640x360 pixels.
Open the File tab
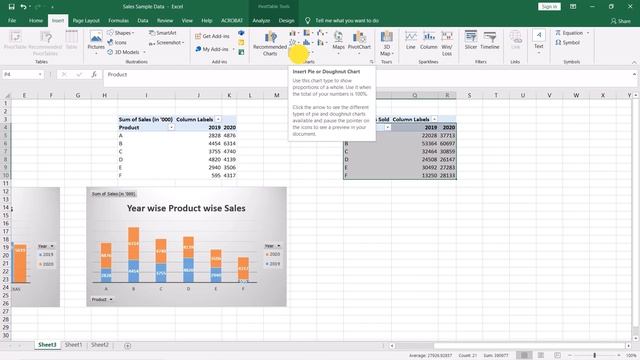coord(12,20)
